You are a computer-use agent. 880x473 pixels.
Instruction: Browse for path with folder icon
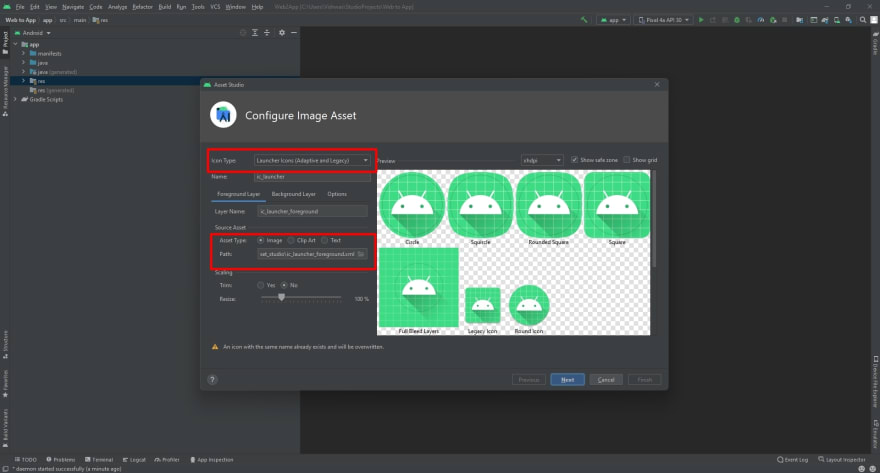click(x=361, y=254)
